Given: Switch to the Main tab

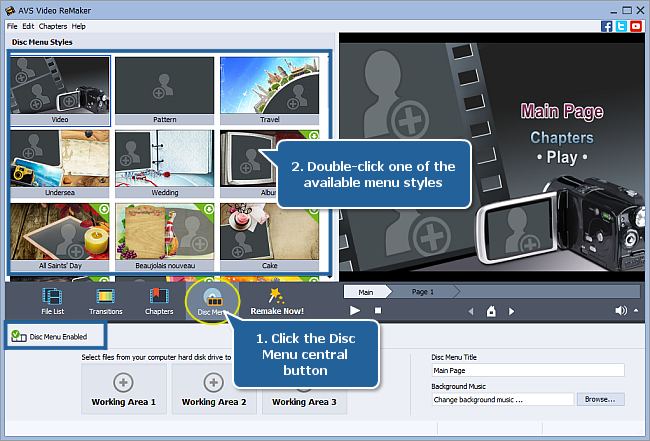Looking at the screenshot, I should click(366, 292).
